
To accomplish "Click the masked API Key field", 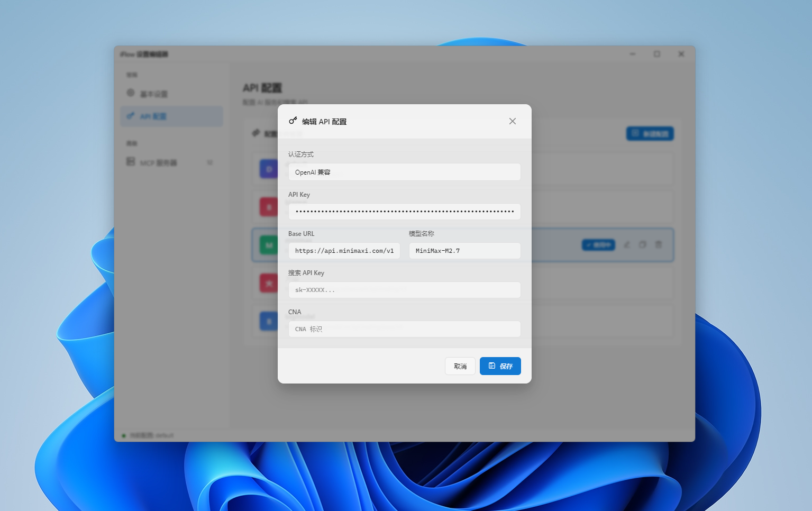I will coord(404,212).
